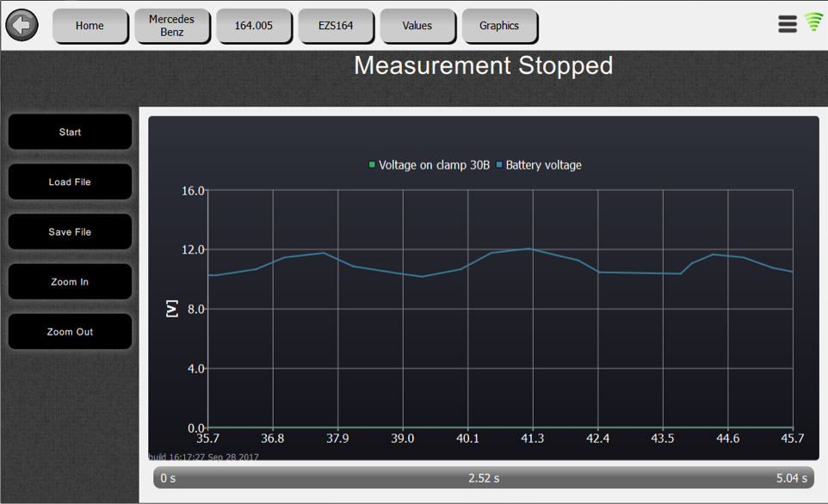Click the [V] axis unit label

coord(171,309)
